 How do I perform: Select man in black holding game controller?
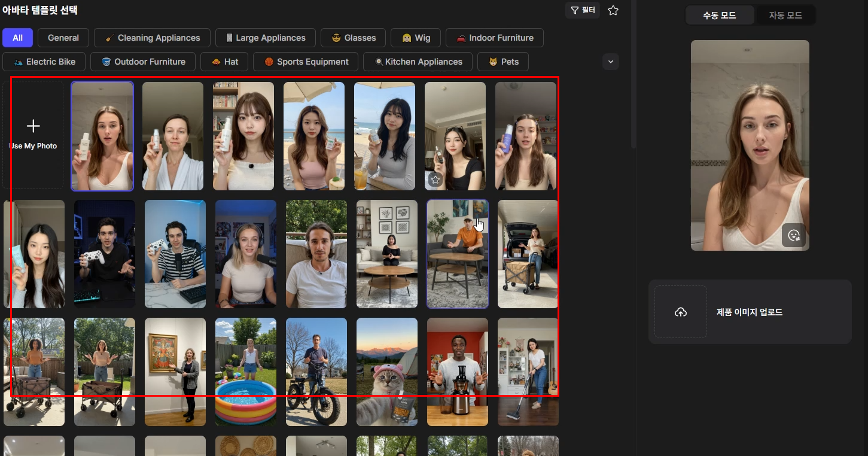coord(105,254)
